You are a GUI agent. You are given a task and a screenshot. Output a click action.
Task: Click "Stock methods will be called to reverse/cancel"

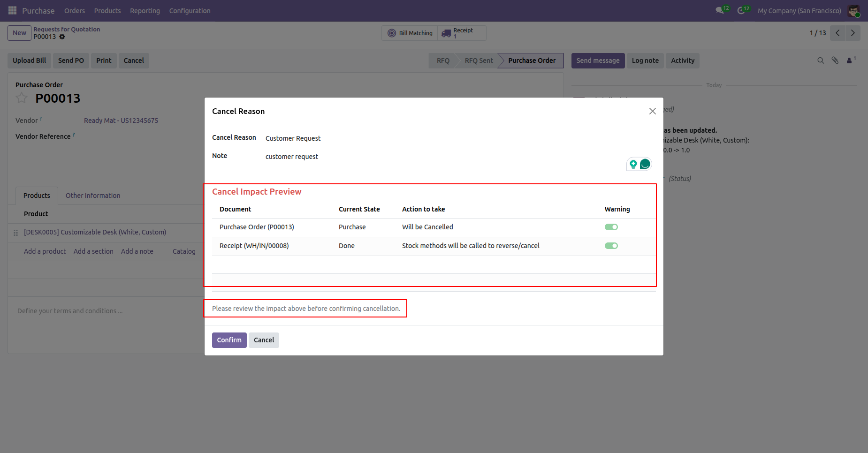click(471, 246)
